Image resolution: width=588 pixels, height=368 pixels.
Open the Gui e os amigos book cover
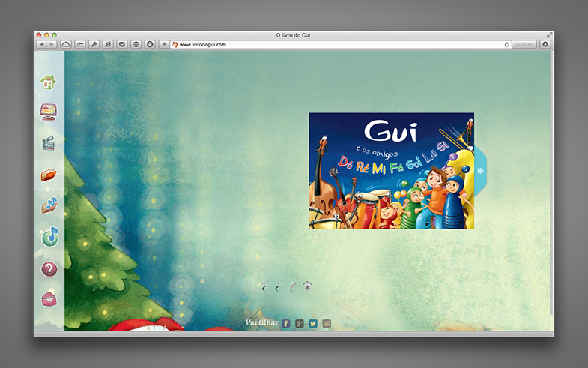tap(392, 171)
